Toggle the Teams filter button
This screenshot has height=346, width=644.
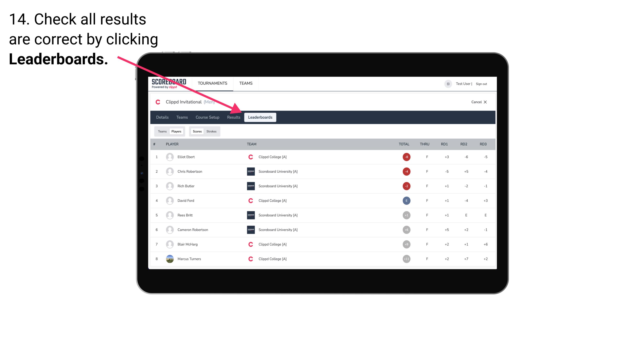pos(162,131)
